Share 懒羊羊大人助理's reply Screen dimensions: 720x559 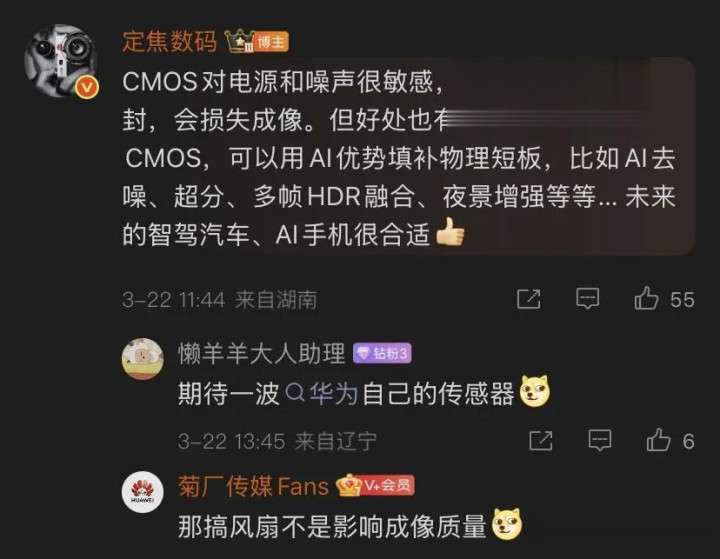pos(541,441)
